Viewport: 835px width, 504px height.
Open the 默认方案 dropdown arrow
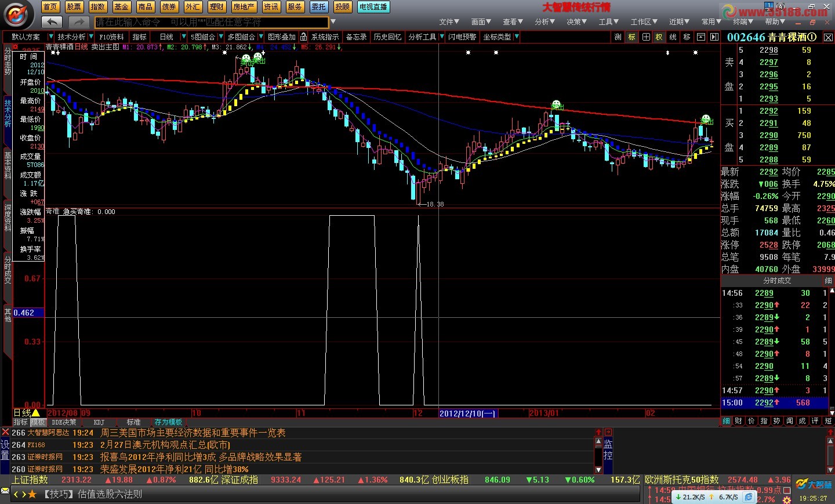(51, 37)
